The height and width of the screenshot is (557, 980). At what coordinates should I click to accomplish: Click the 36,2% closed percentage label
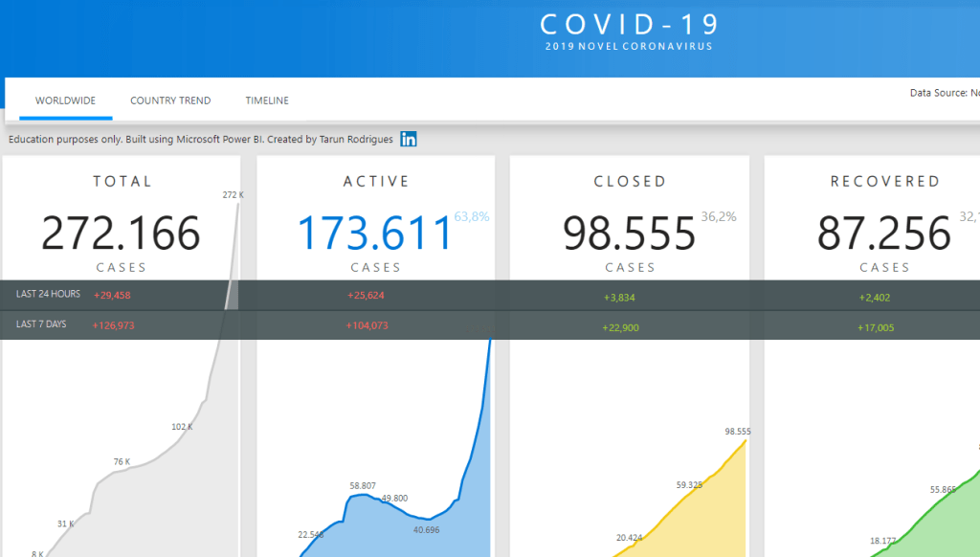coord(719,217)
